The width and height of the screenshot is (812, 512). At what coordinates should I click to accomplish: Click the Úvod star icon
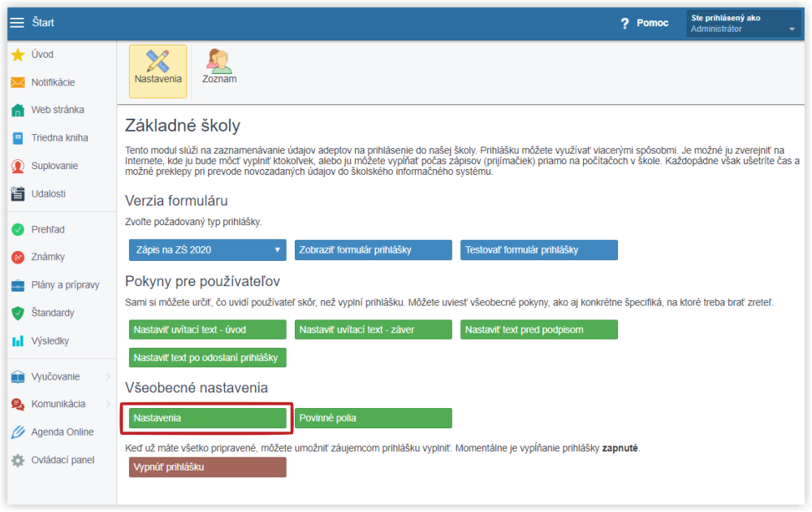18,54
